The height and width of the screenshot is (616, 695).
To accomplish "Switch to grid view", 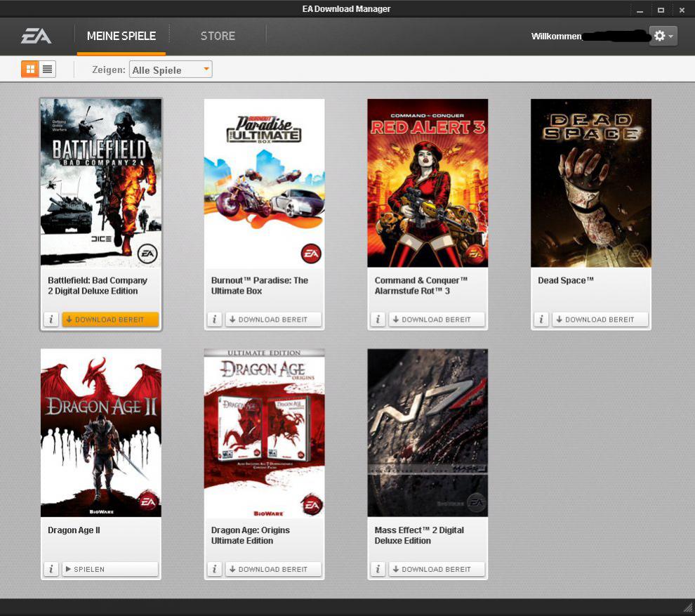I will [30, 69].
